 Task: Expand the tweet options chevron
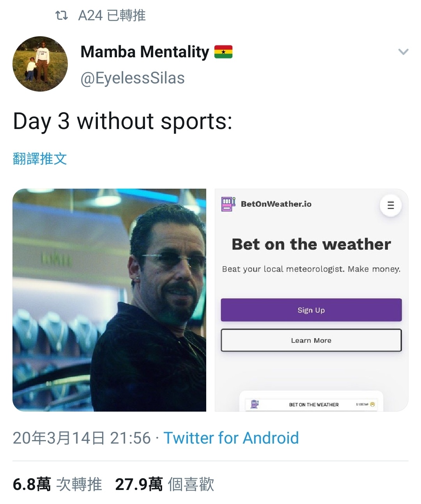pyautogui.click(x=403, y=52)
